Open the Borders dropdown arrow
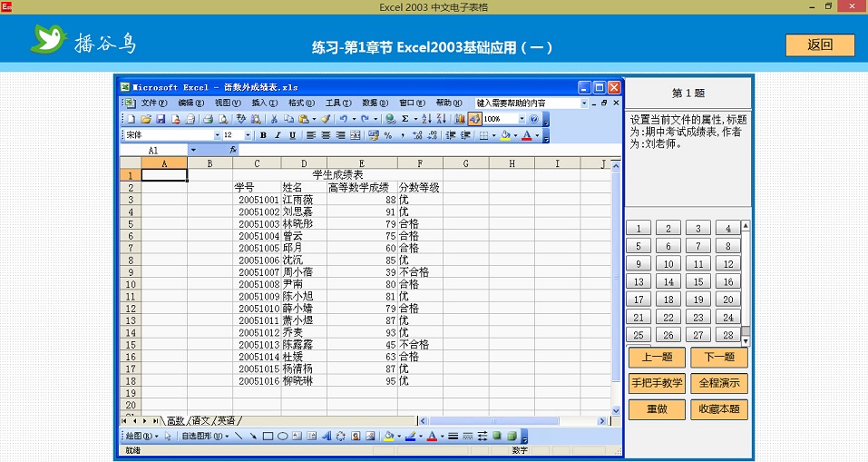Viewport: 868px width, 462px height. coord(493,135)
